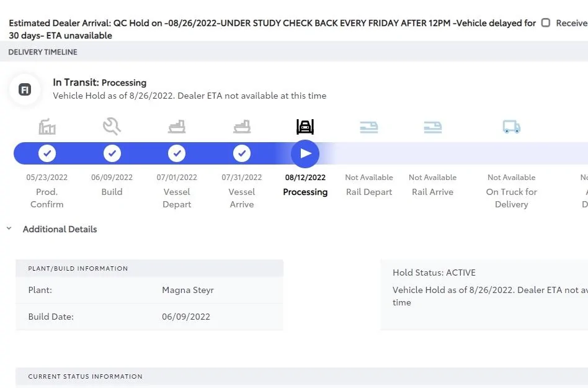588x388 pixels.
Task: Click the Estimated Dealer Arrival QC Hold message
Action: [272, 29]
